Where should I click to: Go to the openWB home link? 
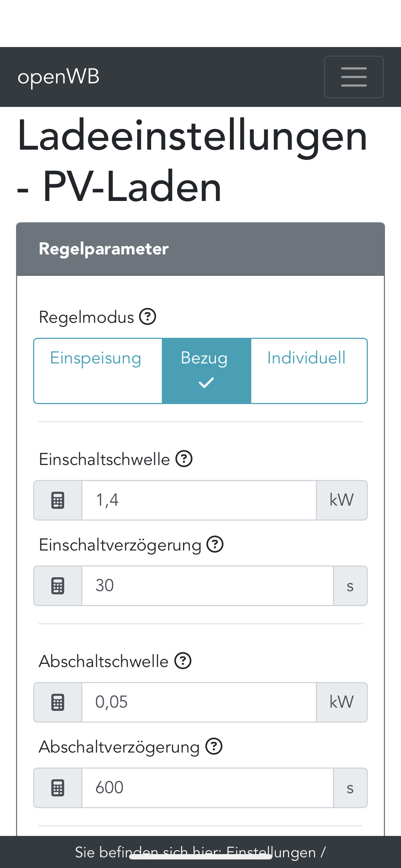coord(58,77)
